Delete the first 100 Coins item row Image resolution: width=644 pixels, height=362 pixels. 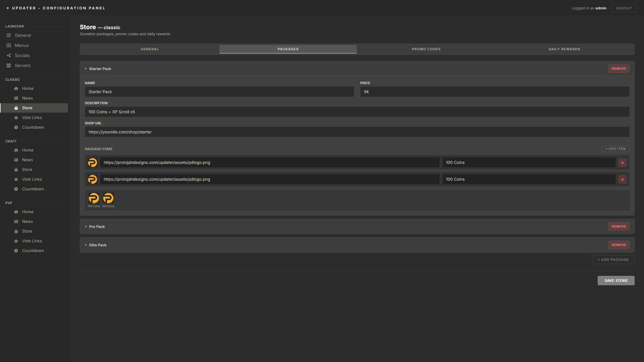click(623, 163)
